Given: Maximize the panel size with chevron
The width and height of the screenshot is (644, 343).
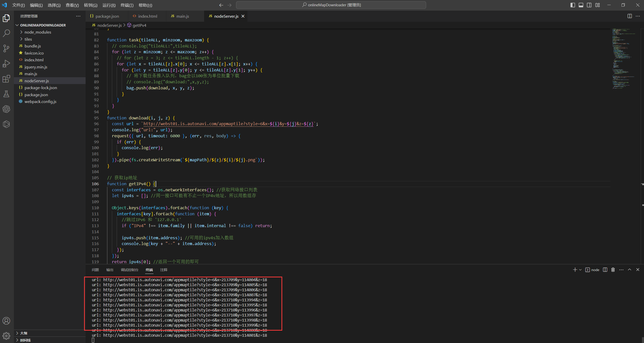Looking at the screenshot, I should [630, 270].
